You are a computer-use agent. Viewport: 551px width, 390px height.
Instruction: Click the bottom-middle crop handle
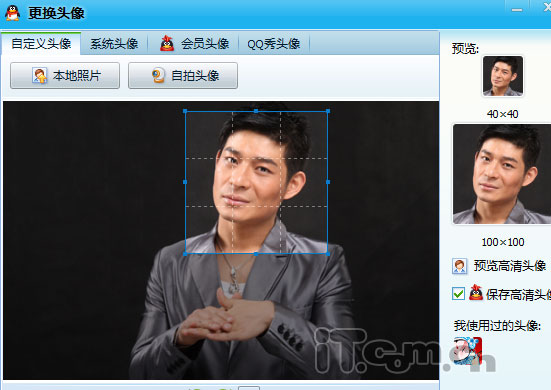click(256, 254)
